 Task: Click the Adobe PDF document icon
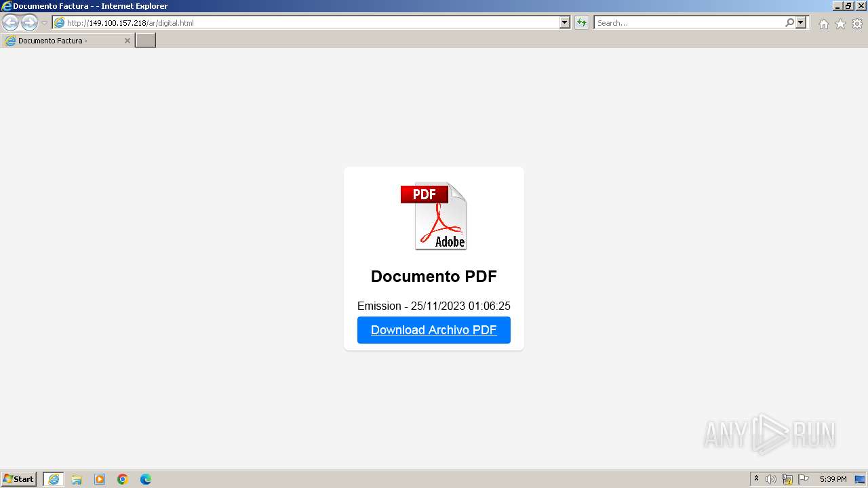tap(434, 216)
